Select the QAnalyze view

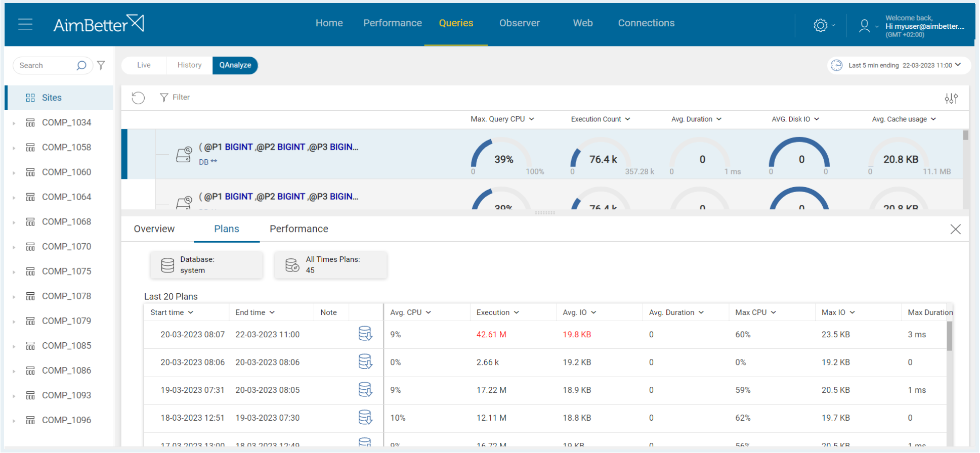pyautogui.click(x=235, y=65)
